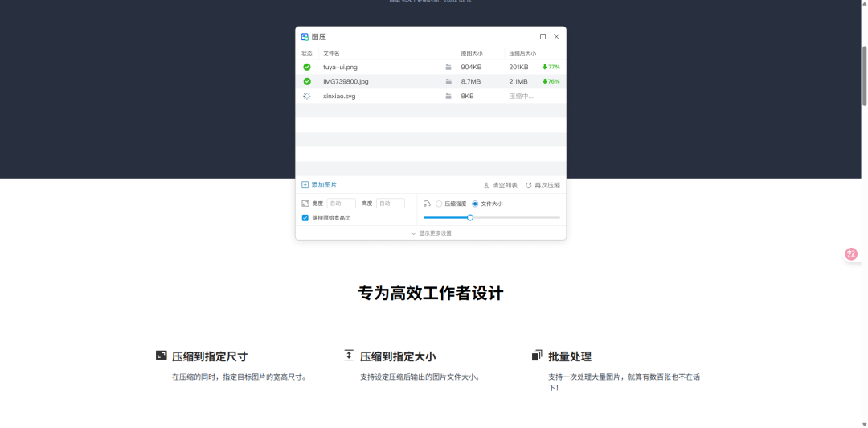Open folder icon for tuya-ui.png row
The image size is (868, 428).
click(x=448, y=67)
